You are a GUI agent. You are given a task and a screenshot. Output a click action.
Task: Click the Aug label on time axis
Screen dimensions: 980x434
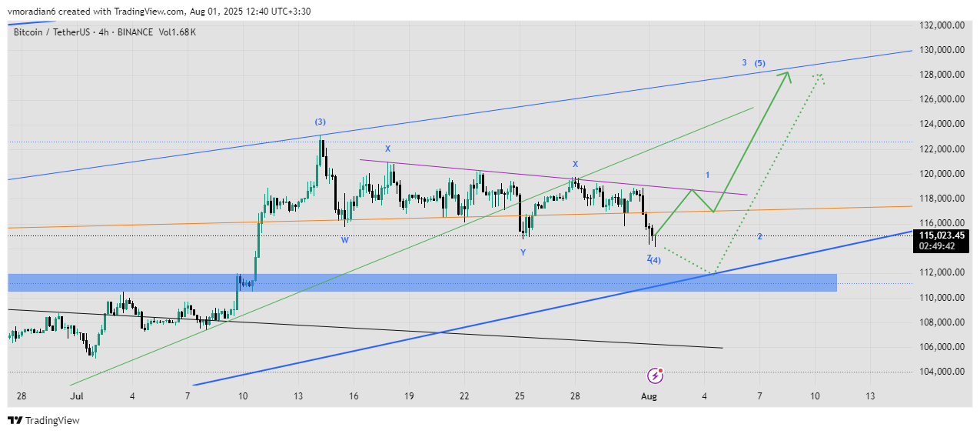pos(649,396)
